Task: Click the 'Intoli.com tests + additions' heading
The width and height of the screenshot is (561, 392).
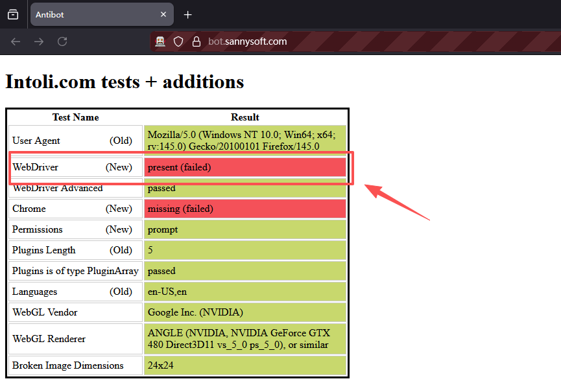Action: point(125,82)
